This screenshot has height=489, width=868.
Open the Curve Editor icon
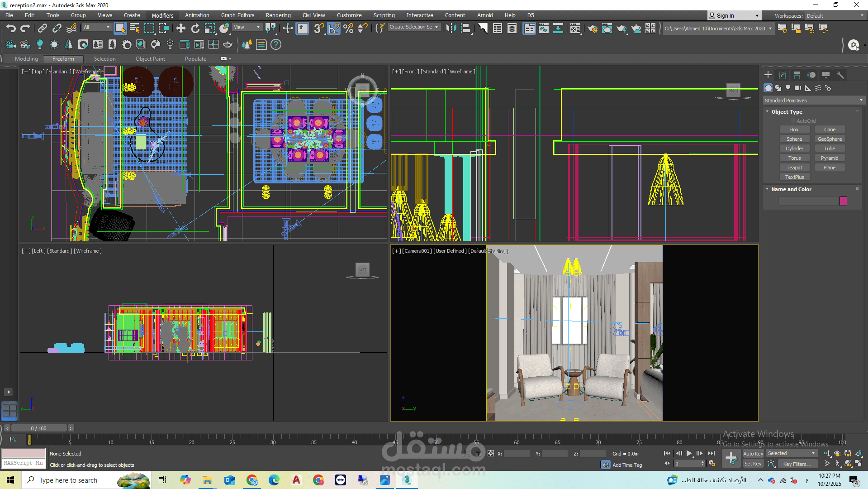[x=544, y=29]
